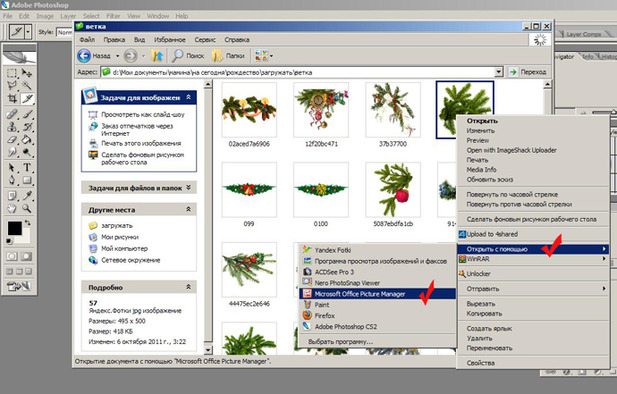Expand the Задачи для файлов и папок panel

[188, 188]
